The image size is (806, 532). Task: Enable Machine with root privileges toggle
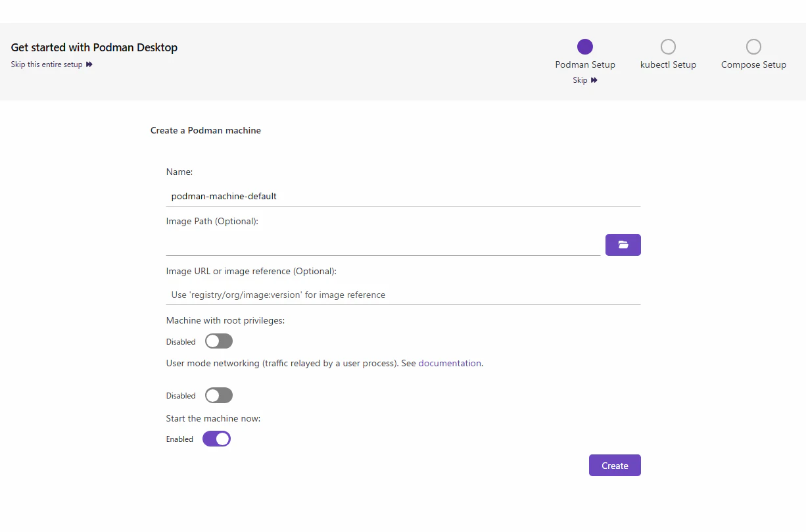coord(219,341)
